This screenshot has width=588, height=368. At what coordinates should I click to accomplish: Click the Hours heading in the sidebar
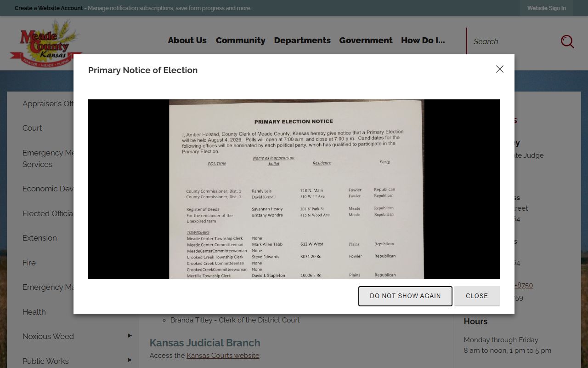tap(475, 321)
